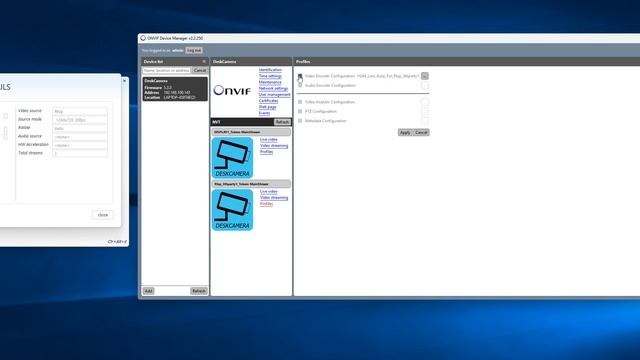Click the Add button in Device list
The width and height of the screenshot is (640, 360).
coord(149,291)
